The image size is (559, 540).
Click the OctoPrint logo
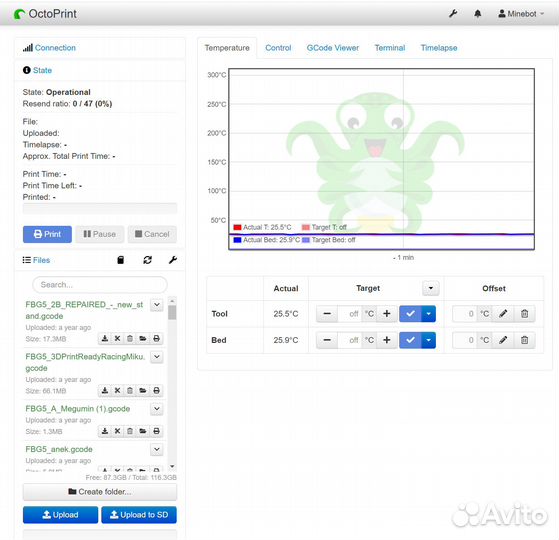click(x=45, y=14)
